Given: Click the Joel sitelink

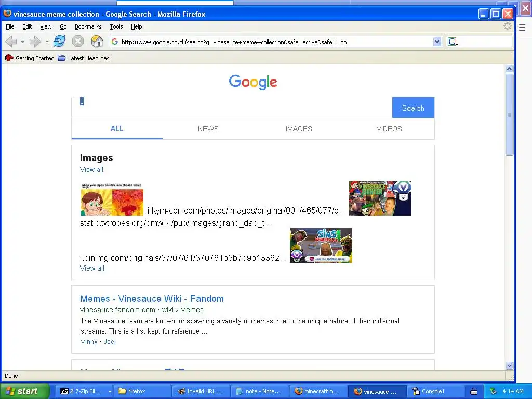Looking at the screenshot, I should coord(110,342).
